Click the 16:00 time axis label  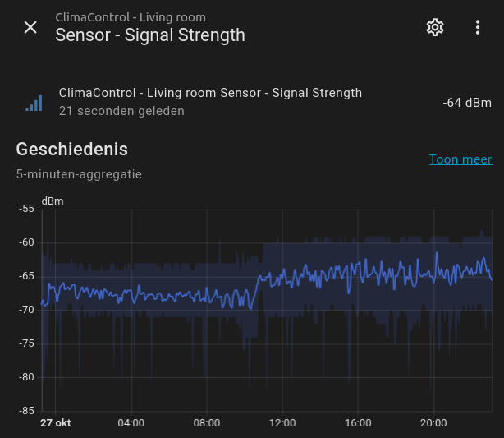tap(358, 423)
